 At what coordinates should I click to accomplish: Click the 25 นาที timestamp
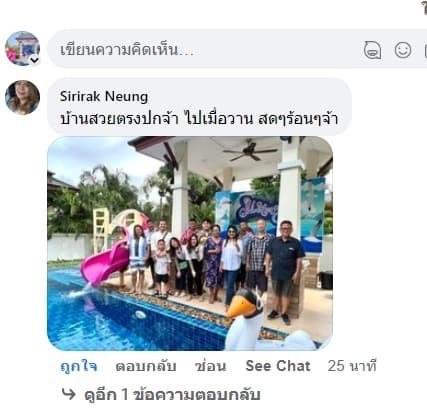(352, 366)
